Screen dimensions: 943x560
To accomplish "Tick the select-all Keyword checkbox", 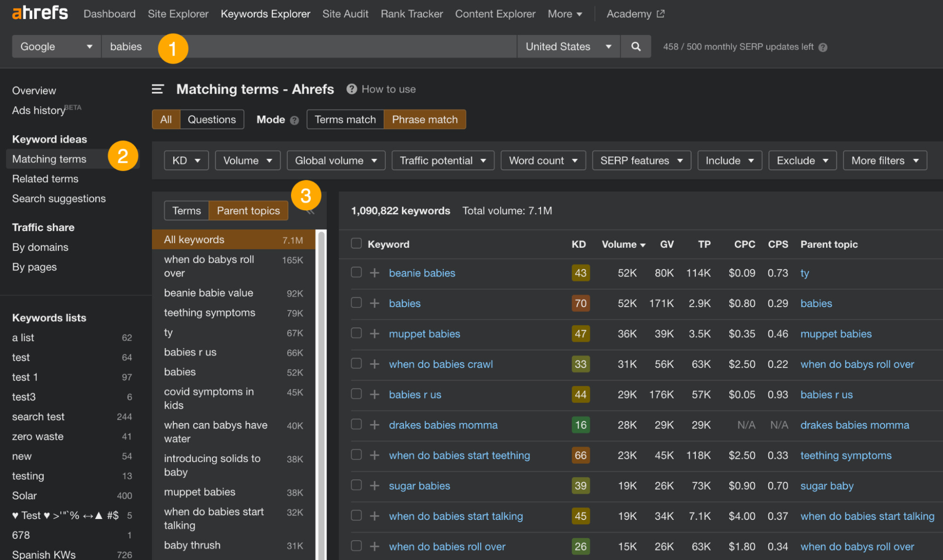I will (x=356, y=243).
